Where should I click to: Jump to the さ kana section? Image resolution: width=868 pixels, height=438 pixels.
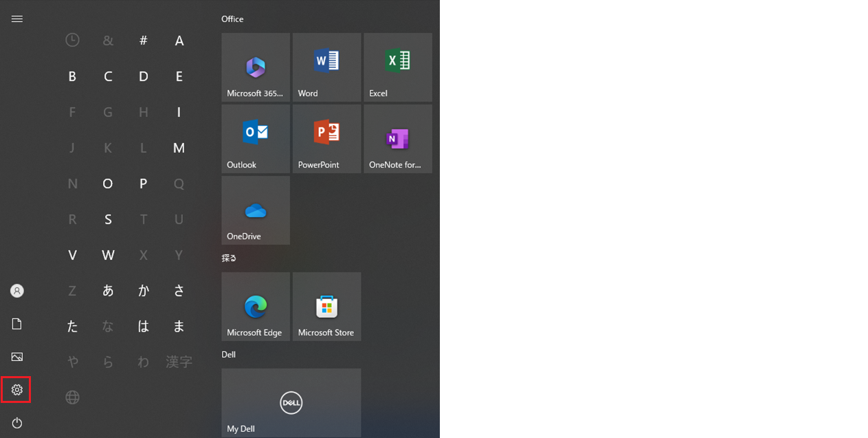pyautogui.click(x=179, y=290)
